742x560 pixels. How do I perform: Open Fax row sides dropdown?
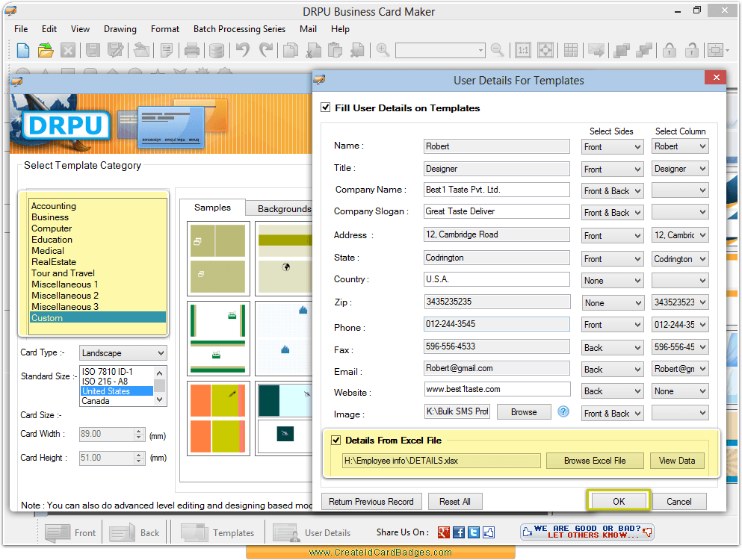click(612, 348)
